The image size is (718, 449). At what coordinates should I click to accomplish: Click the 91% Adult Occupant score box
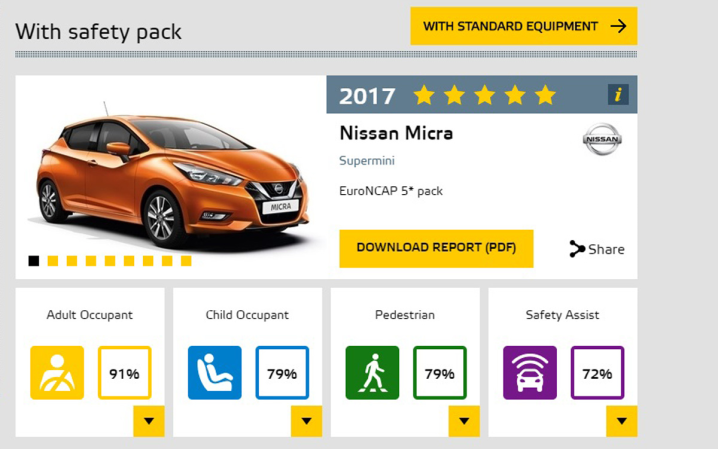(125, 373)
